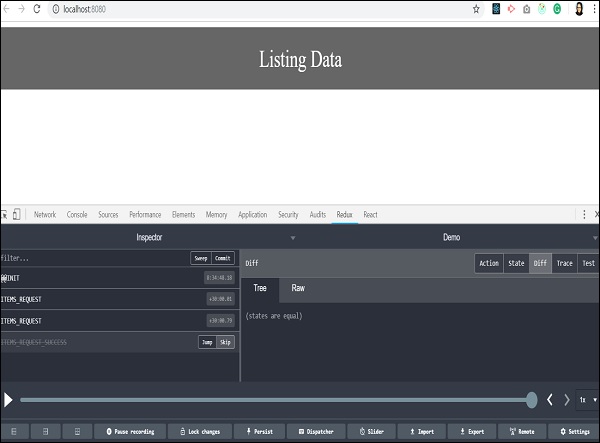Click the play button on the timeline
The width and height of the screenshot is (600, 443).
(9, 400)
